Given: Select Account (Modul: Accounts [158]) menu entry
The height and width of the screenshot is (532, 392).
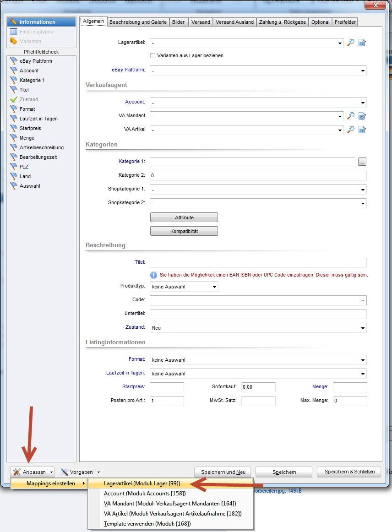Looking at the screenshot, I should (170, 494).
